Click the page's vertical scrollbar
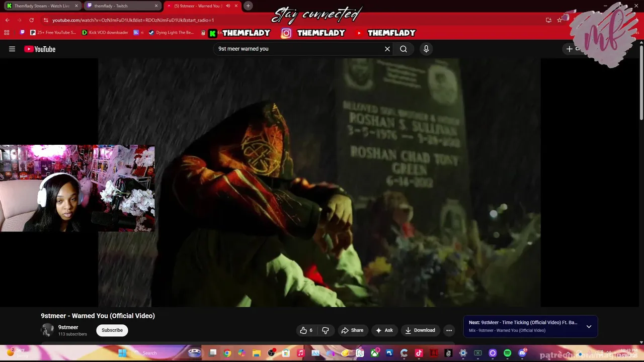 (x=641, y=83)
